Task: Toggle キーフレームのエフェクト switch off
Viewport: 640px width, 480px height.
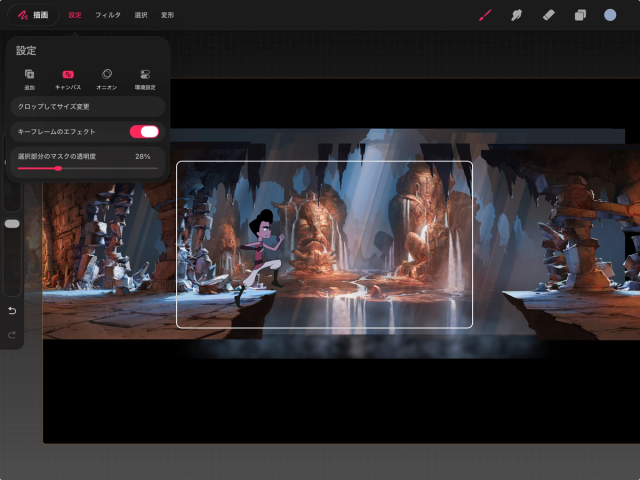Action: [144, 131]
